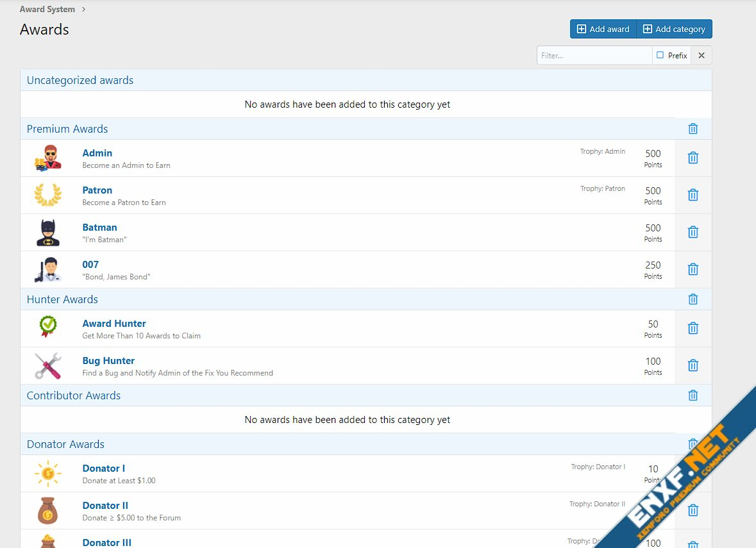
Task: Delete the Hunter Awards category
Action: [x=693, y=299]
